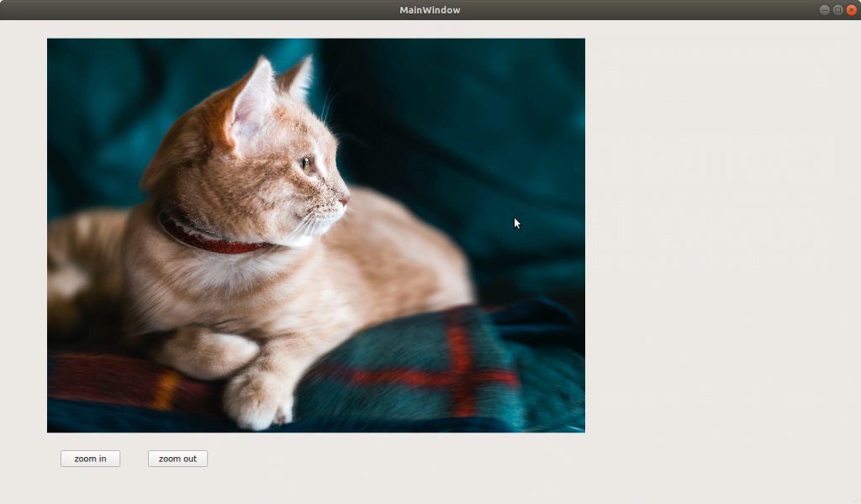Click the dark teal cushion behind cat

coord(471,126)
